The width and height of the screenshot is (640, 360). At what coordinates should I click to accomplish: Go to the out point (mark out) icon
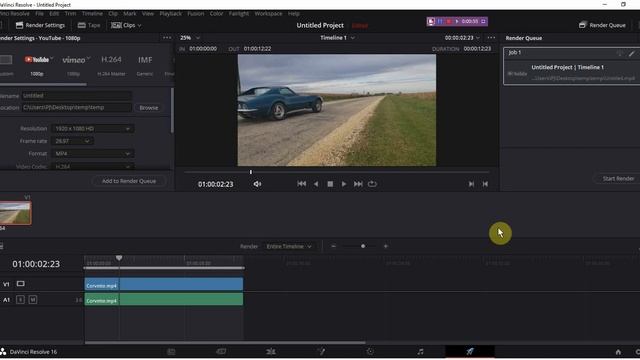tap(471, 184)
